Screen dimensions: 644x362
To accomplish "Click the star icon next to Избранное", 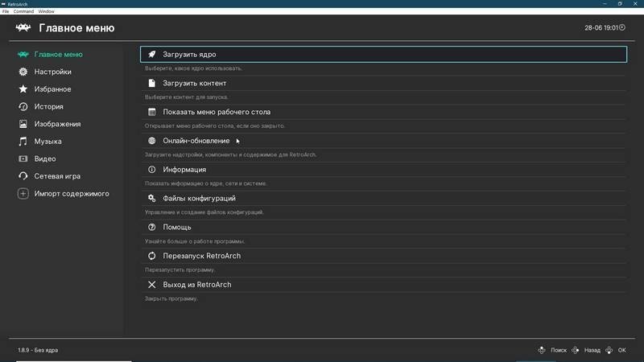I will [x=23, y=89].
